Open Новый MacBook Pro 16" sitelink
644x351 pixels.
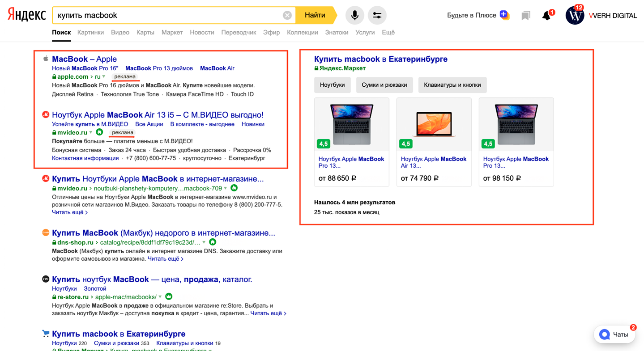[x=85, y=68]
